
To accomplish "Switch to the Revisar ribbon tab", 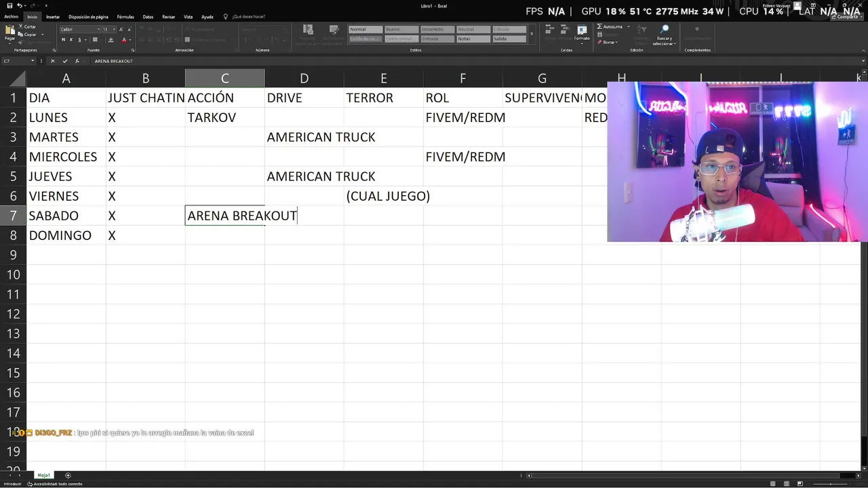I will tap(168, 17).
